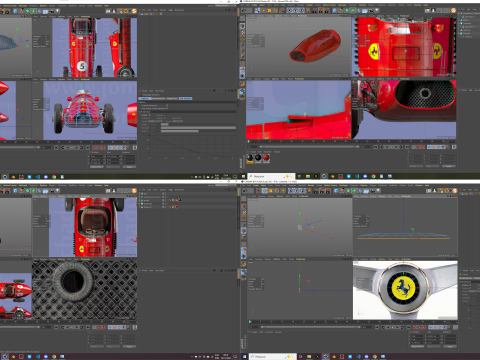Toggle the Soft Selection Preview checkbox
This screenshot has height=360, width=480.
coord(165,115)
